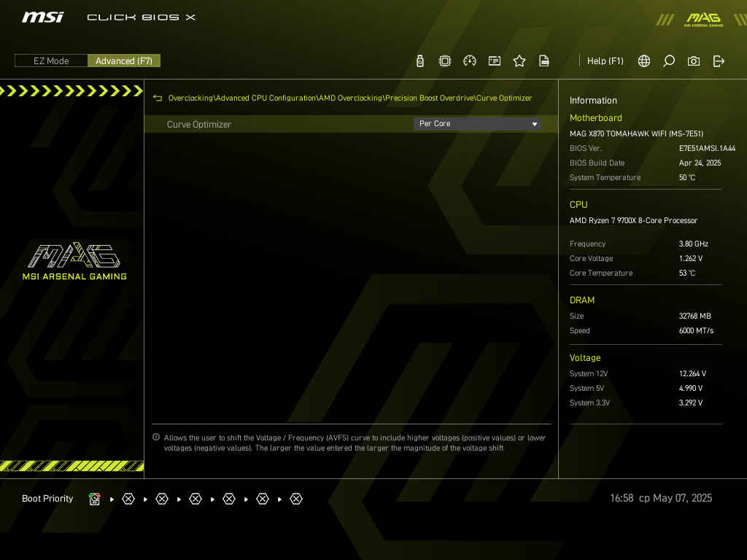Click the info icon beside help description
The width and height of the screenshot is (747, 560).
(156, 437)
